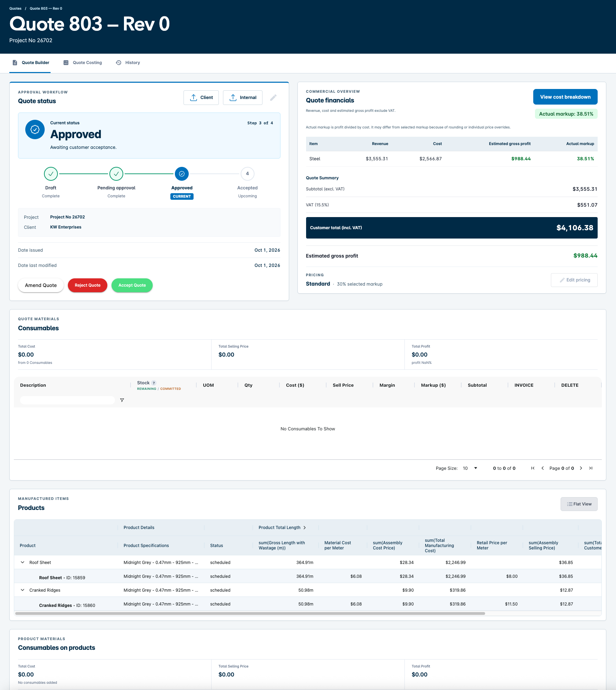This screenshot has height=690, width=616.
Task: Click the Products table horizontal scrollbar
Action: click(x=250, y=613)
